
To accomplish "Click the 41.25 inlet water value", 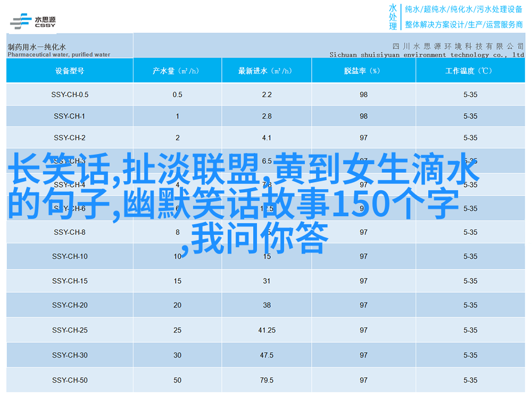I will click(267, 331).
